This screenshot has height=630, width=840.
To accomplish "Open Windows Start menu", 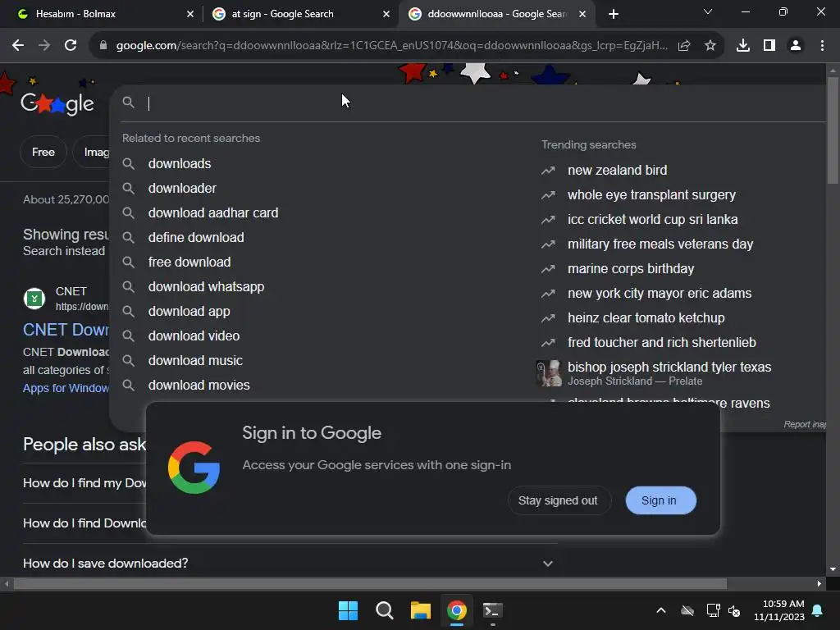I will (x=348, y=610).
